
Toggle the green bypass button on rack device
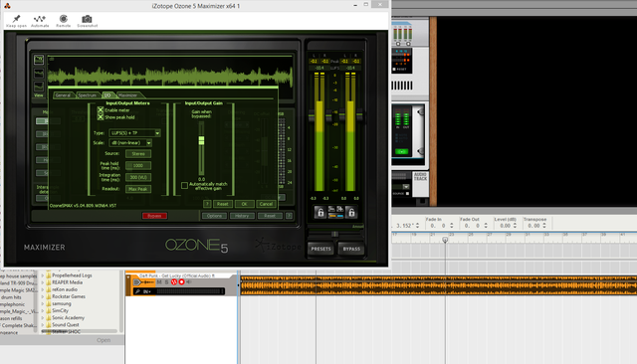pyautogui.click(x=401, y=152)
